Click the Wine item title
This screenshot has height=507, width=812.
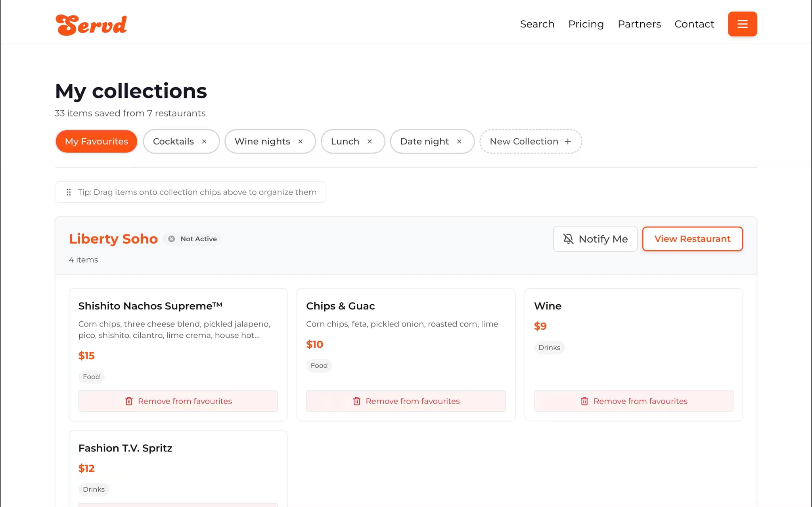pos(548,306)
